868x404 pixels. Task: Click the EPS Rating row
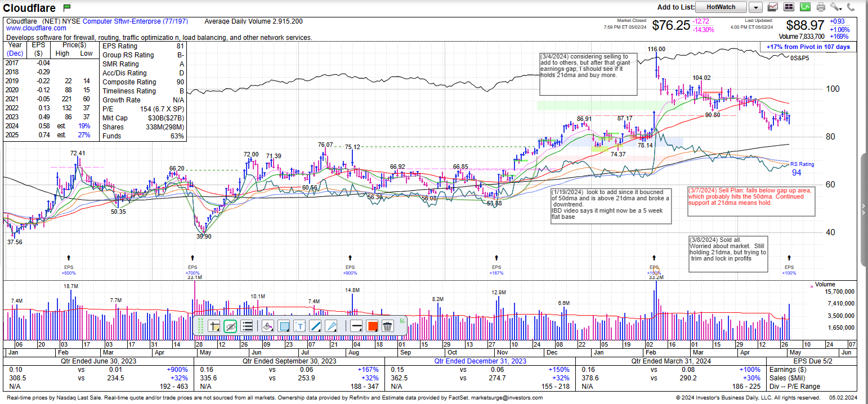pos(143,46)
